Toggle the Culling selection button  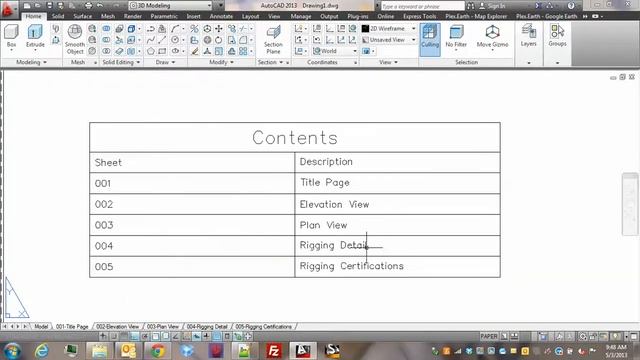coord(430,39)
